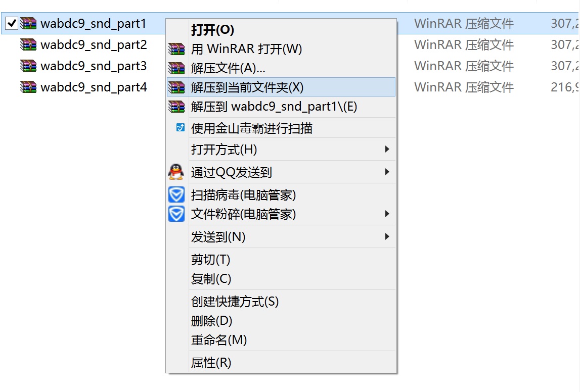The height and width of the screenshot is (392, 580).
Task: Click the shield icon beside 扫描病毒(电脑管家)
Action: [176, 195]
